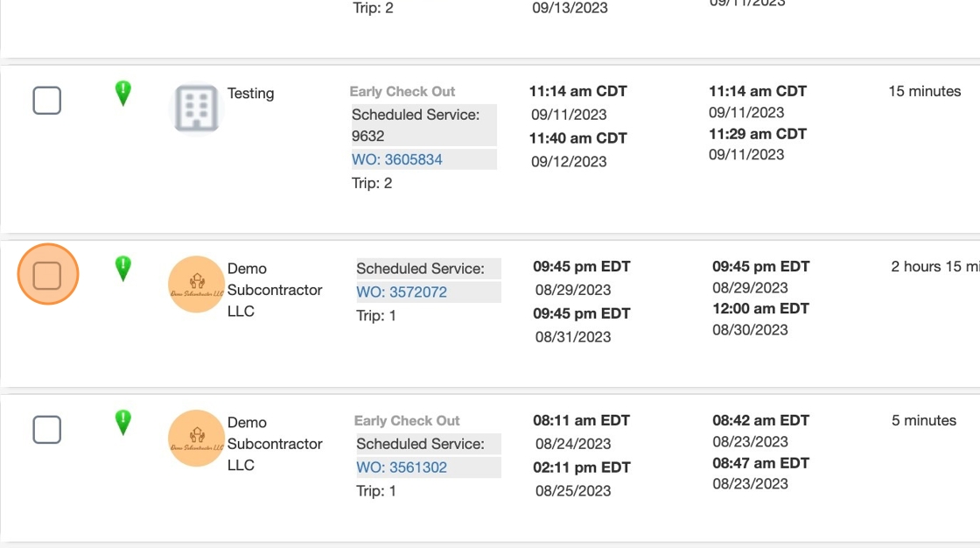Tick checkbox for WO 3561302 row
Viewport: 980px width, 548px height.
tap(47, 430)
